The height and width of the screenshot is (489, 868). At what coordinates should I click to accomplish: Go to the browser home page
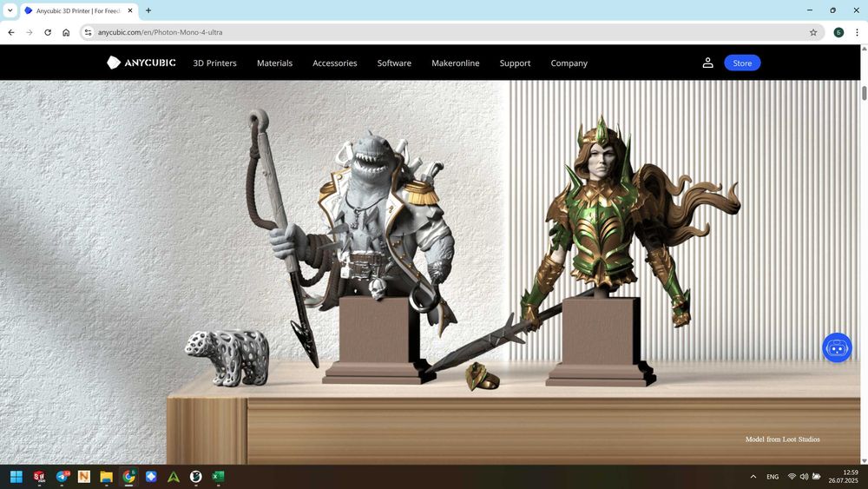click(66, 32)
